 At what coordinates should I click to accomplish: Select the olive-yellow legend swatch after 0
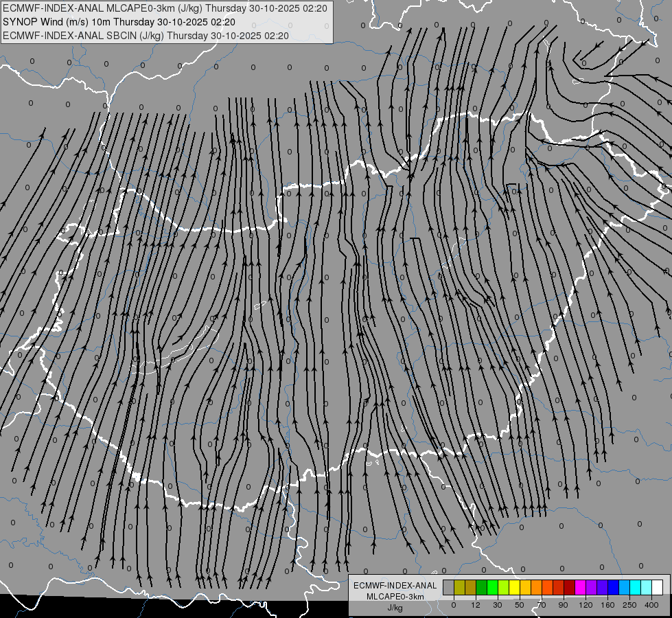[460, 587]
